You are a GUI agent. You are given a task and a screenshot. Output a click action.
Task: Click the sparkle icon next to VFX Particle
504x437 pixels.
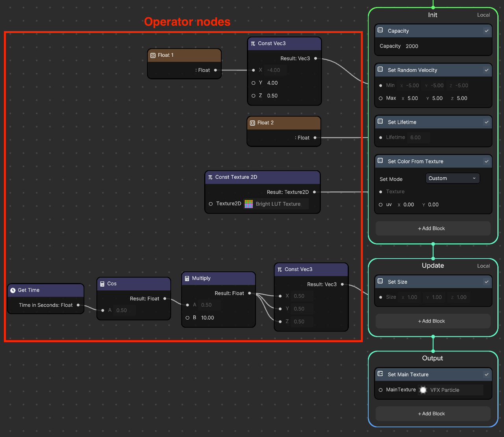[x=423, y=390]
